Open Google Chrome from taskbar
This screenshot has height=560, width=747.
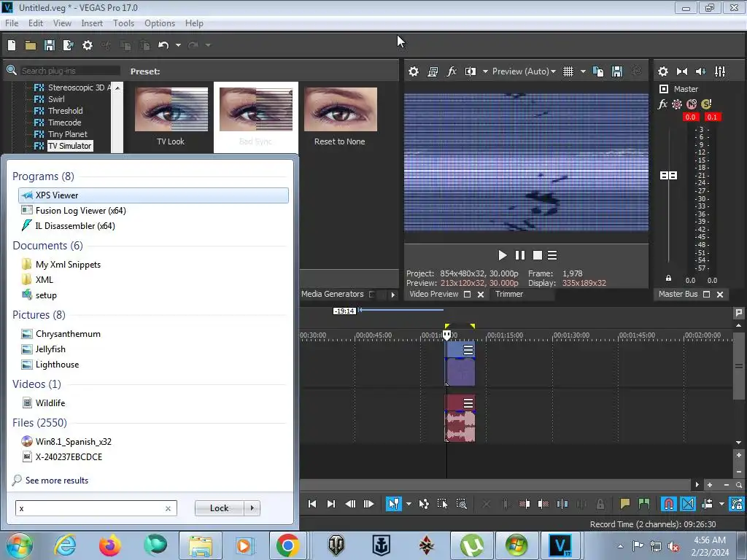tap(287, 545)
